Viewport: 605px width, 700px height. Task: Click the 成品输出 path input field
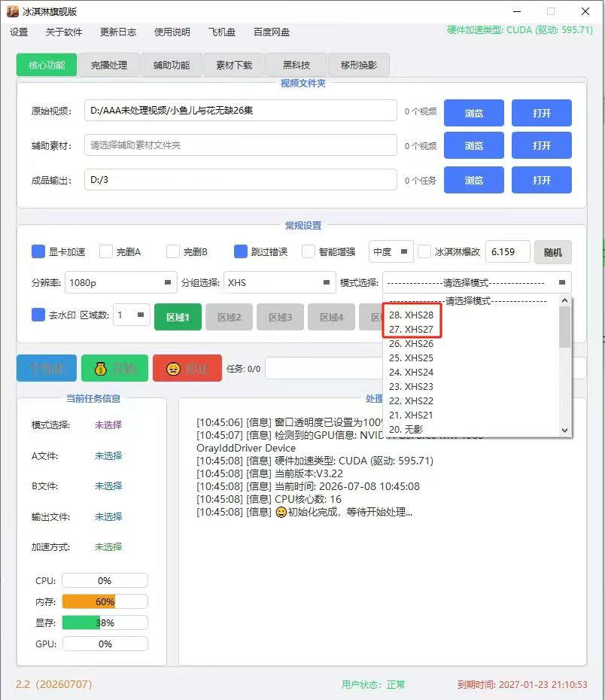point(241,179)
